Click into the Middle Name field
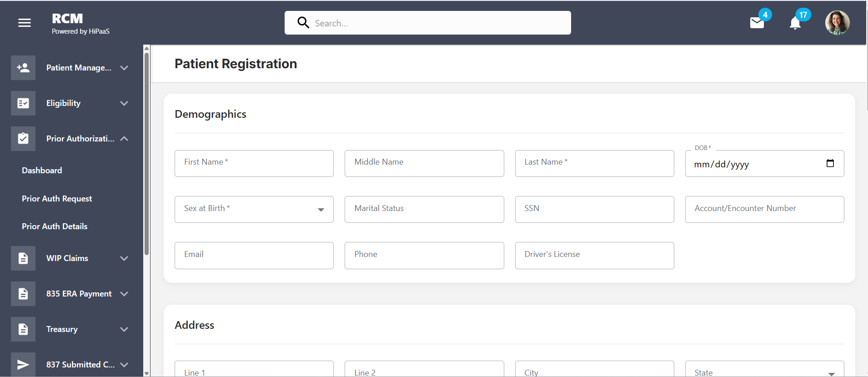The height and width of the screenshot is (377, 868). 424,163
